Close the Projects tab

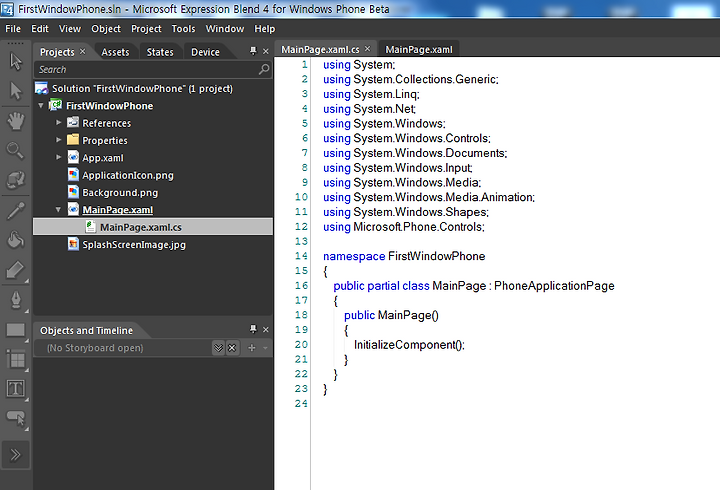[83, 51]
